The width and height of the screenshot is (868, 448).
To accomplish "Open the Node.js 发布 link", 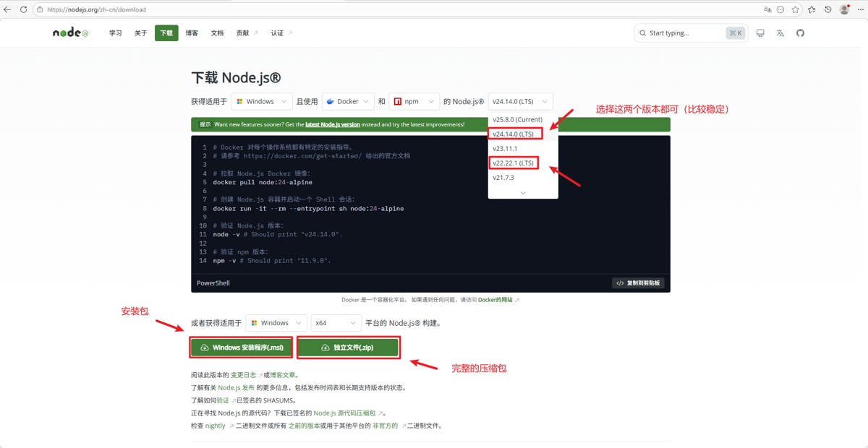I will click(x=236, y=388).
